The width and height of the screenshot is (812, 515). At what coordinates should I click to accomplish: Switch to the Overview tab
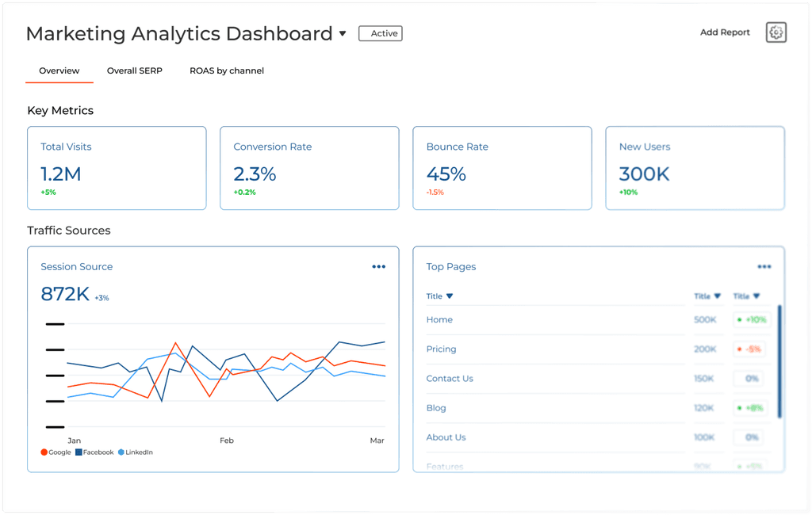[59, 71]
